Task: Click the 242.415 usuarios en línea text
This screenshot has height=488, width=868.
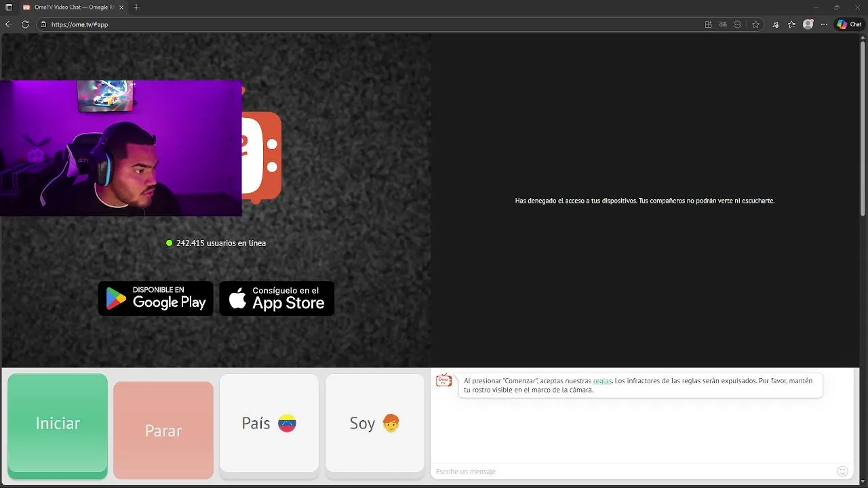Action: tap(221, 243)
